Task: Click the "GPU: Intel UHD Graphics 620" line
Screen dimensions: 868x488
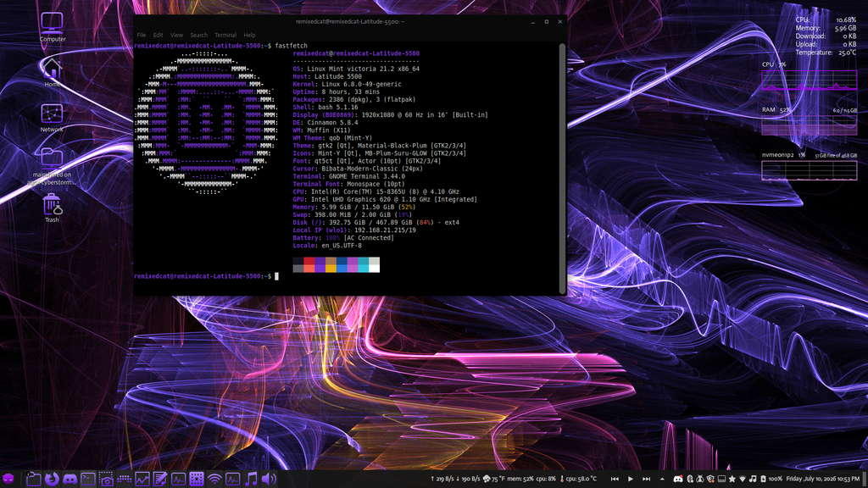Action: (x=385, y=199)
